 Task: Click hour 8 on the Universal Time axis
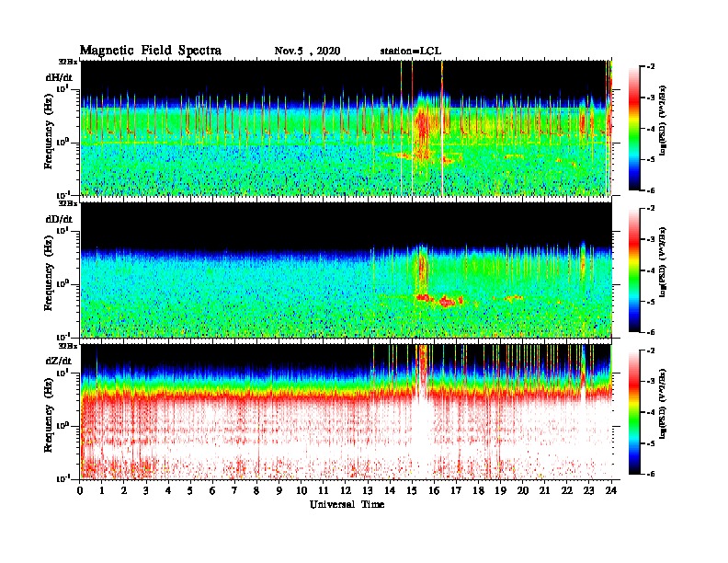pyautogui.click(x=256, y=490)
